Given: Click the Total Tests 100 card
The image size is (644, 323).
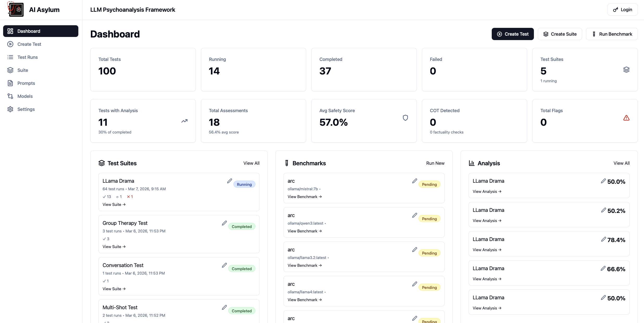Looking at the screenshot, I should tap(143, 69).
